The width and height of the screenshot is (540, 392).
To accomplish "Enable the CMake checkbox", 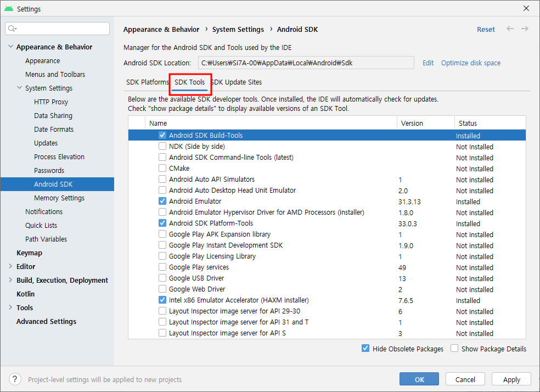I will click(162, 168).
